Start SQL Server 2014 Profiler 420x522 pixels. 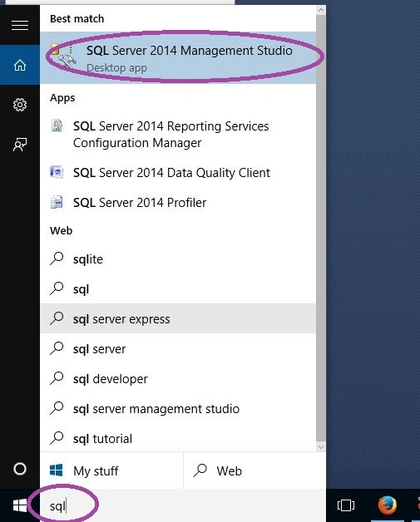pos(178,203)
